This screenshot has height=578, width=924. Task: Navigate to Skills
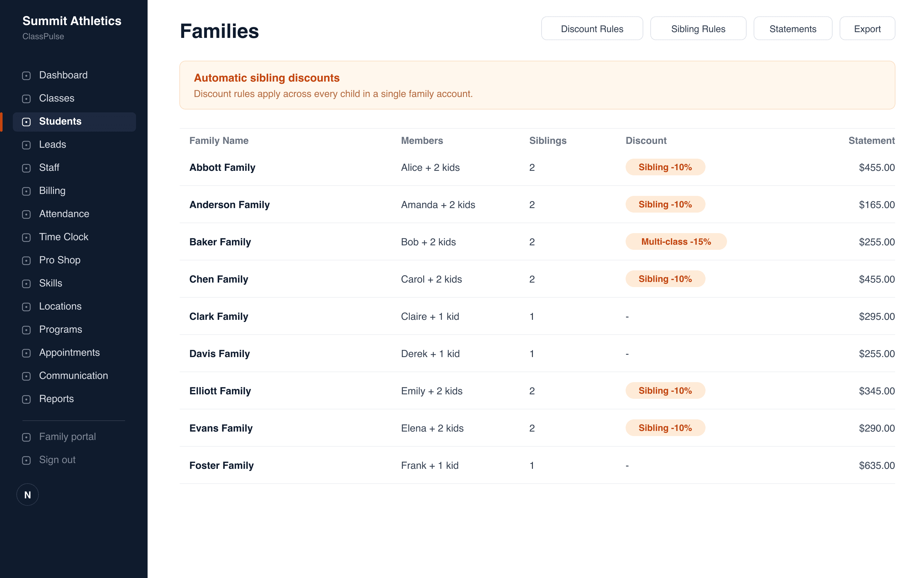point(74,283)
